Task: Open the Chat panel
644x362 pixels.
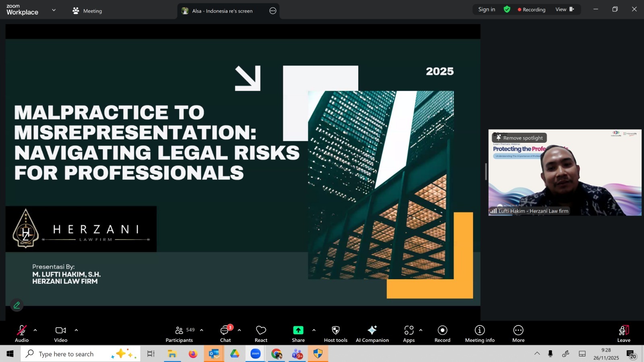Action: [225, 334]
